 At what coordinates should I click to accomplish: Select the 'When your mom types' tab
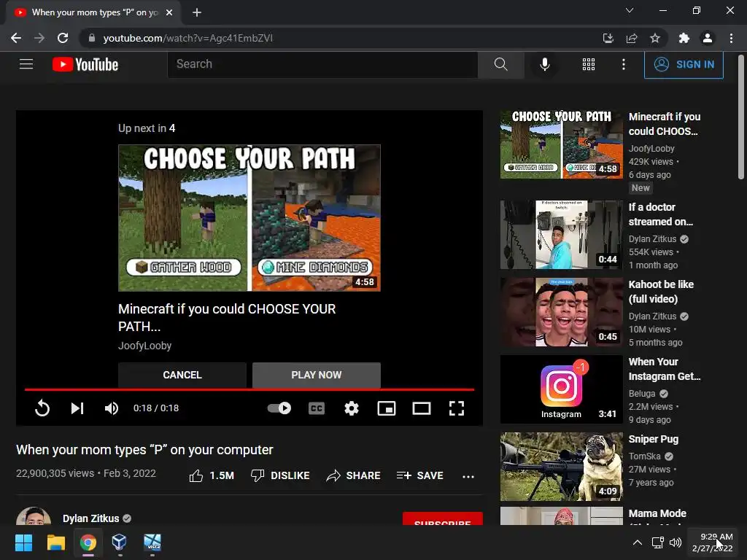tap(93, 13)
